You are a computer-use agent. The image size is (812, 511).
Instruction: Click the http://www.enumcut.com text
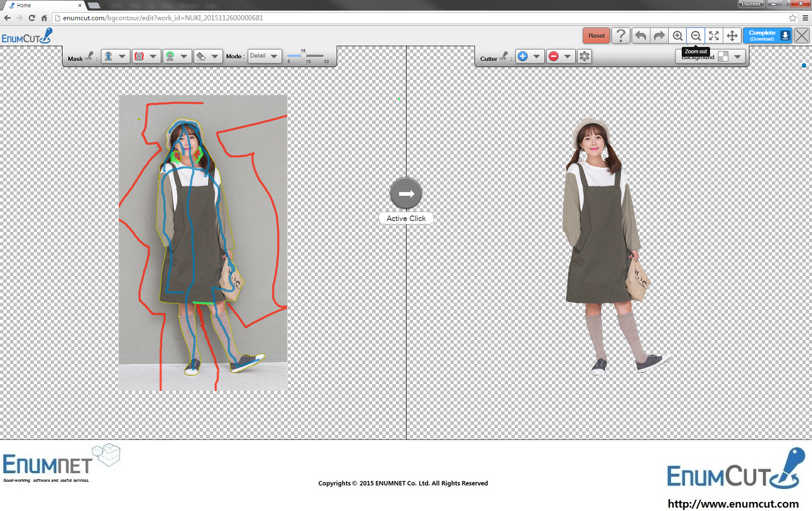pyautogui.click(x=733, y=504)
